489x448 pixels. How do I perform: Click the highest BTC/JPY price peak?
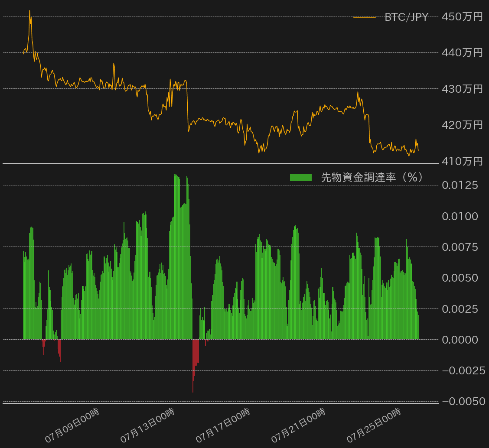(x=29, y=11)
